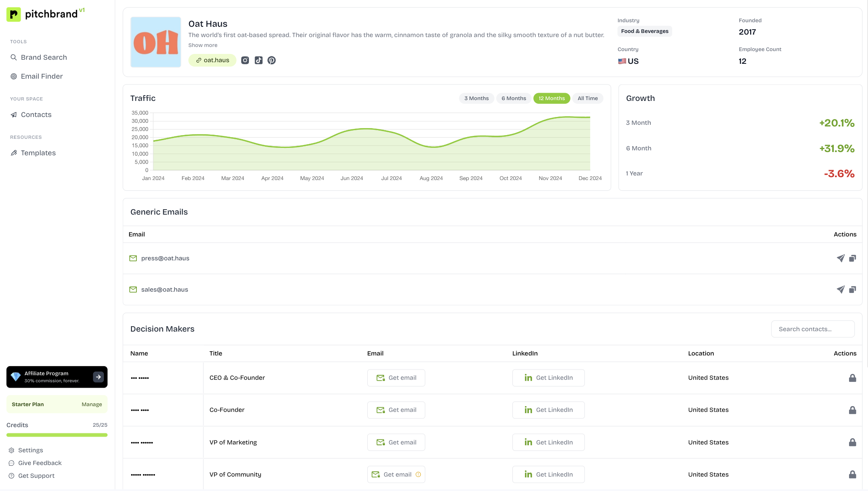
Task: Expand description with Show more
Action: (203, 45)
